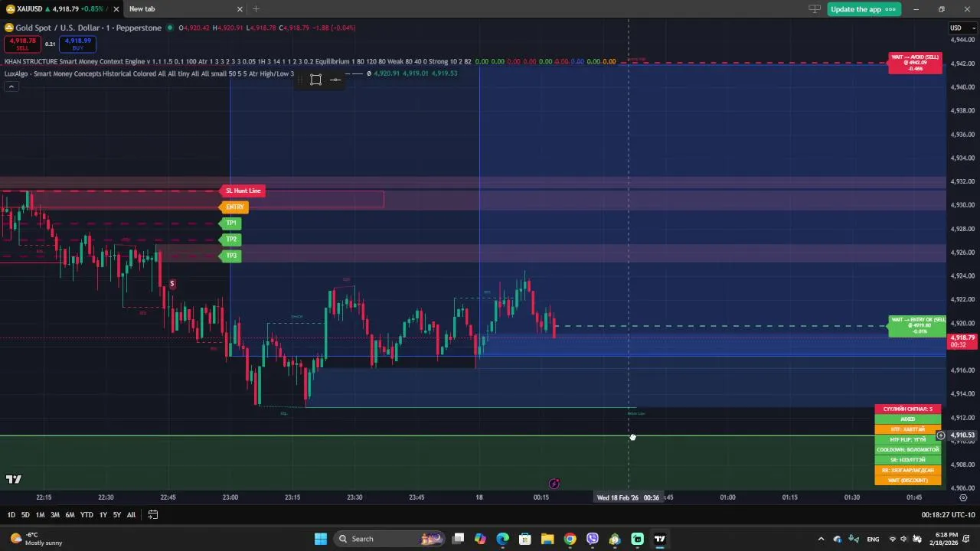This screenshot has height=551, width=980.
Task: Select the 5Y time range
Action: (116, 515)
